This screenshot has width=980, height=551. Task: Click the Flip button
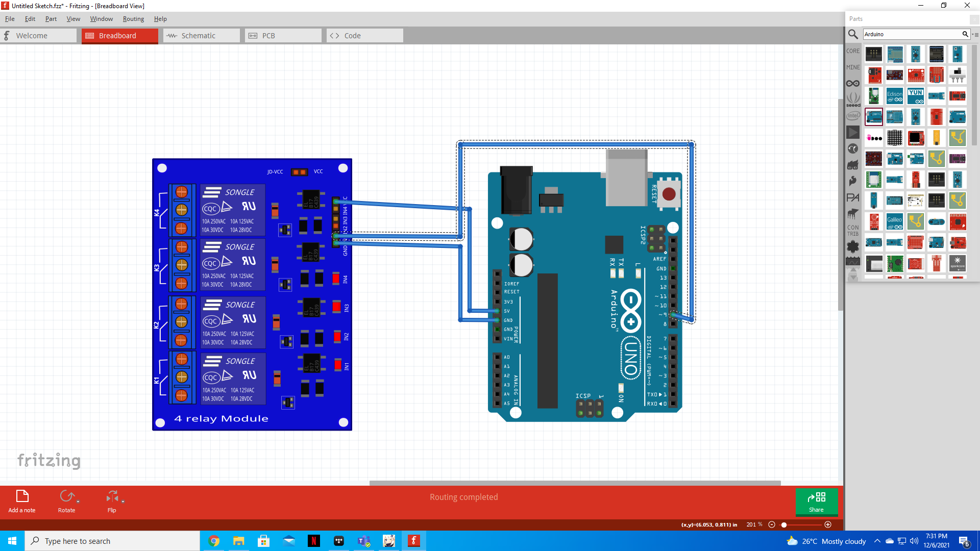coord(112,502)
